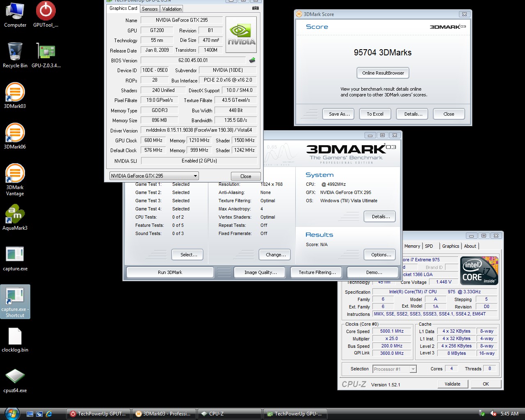The width and height of the screenshot is (525, 420).
Task: Click the Windows Start orb
Action: (11, 413)
